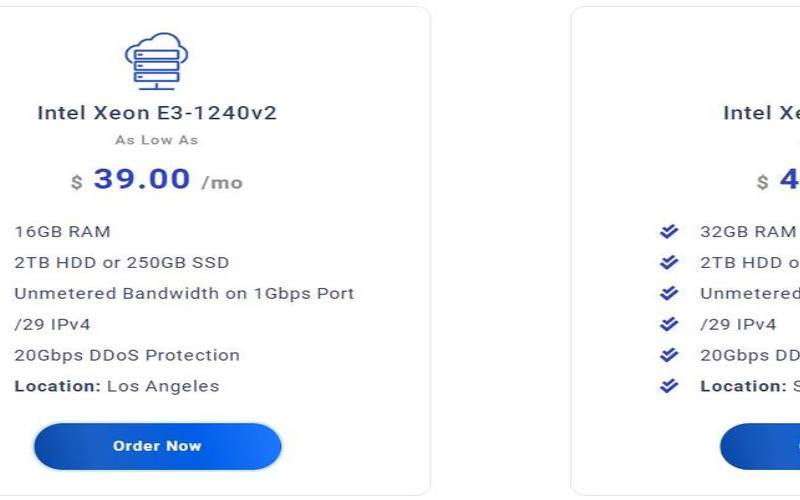Viewport: 800px width, 500px height.
Task: Click checkmark icon beside 32GB RAM
Action: click(669, 232)
